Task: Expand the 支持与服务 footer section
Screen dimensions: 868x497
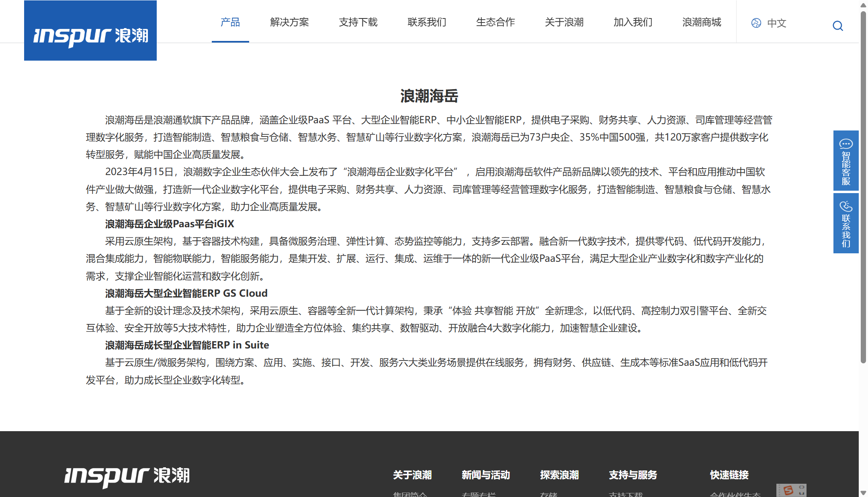Action: 633,475
